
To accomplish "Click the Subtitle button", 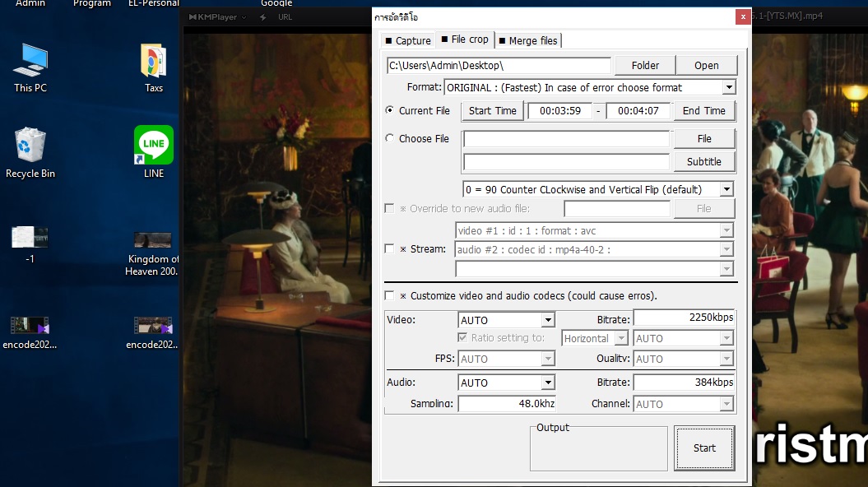I will 704,161.
